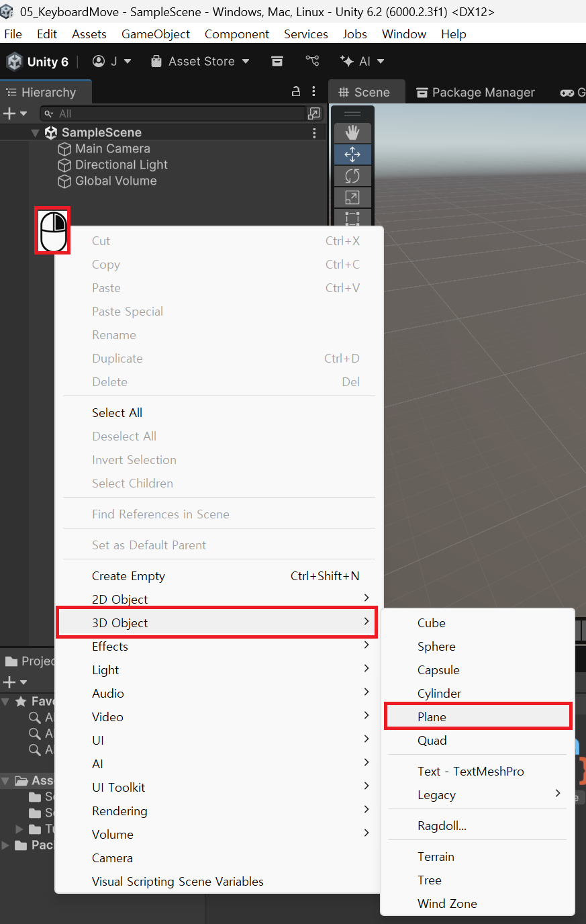Screen dimensions: 586x924
Task: Open the AI sparkle dropdown
Action: (x=362, y=61)
